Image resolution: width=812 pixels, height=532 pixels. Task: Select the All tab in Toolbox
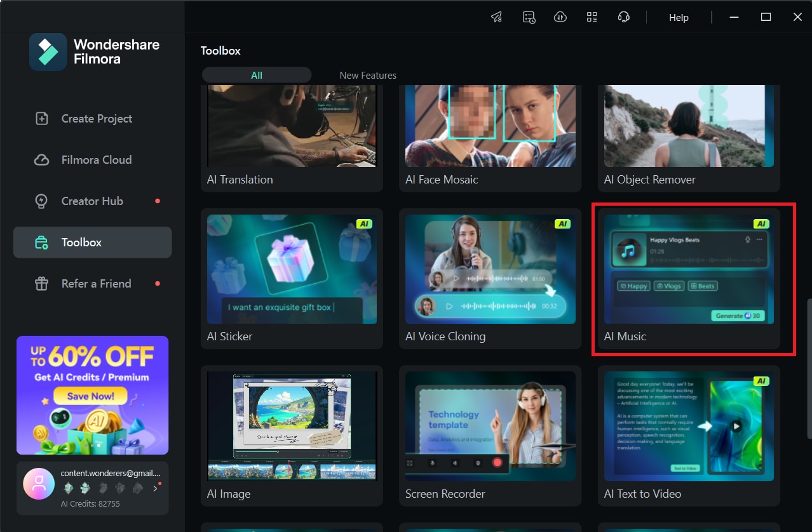pos(257,75)
